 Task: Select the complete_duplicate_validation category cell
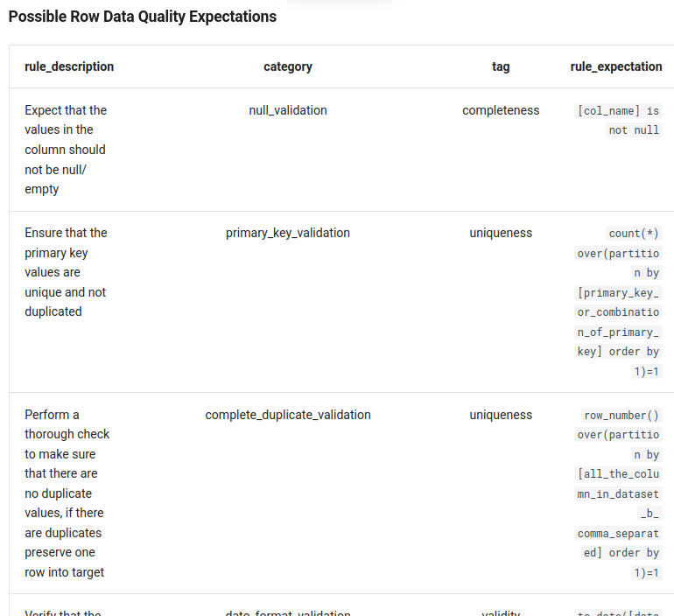click(x=288, y=415)
